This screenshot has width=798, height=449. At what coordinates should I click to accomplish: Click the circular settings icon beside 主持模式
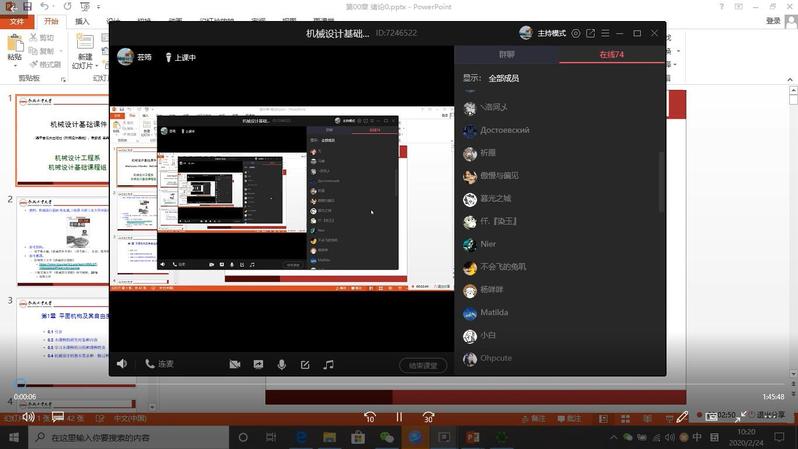(x=575, y=33)
